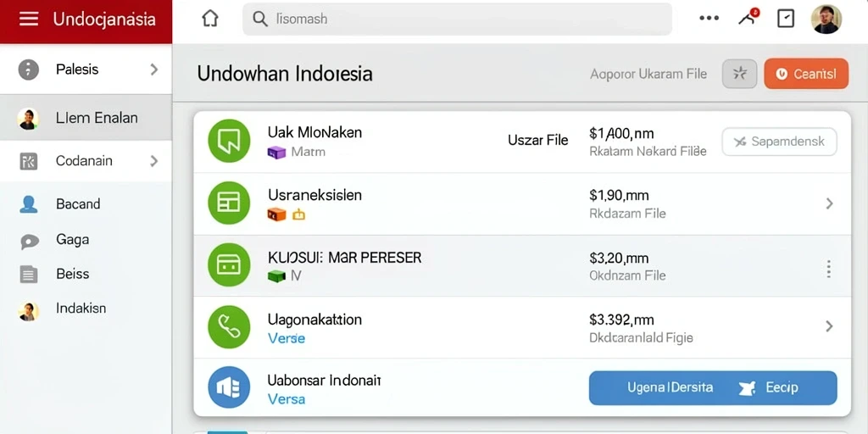Image resolution: width=868 pixels, height=434 pixels.
Task: Click the gray star button
Action: point(739,73)
